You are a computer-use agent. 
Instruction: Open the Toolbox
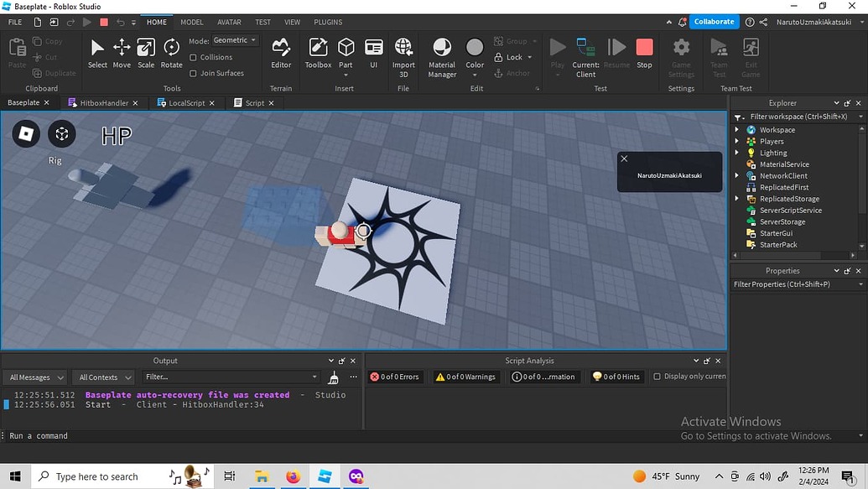click(317, 52)
